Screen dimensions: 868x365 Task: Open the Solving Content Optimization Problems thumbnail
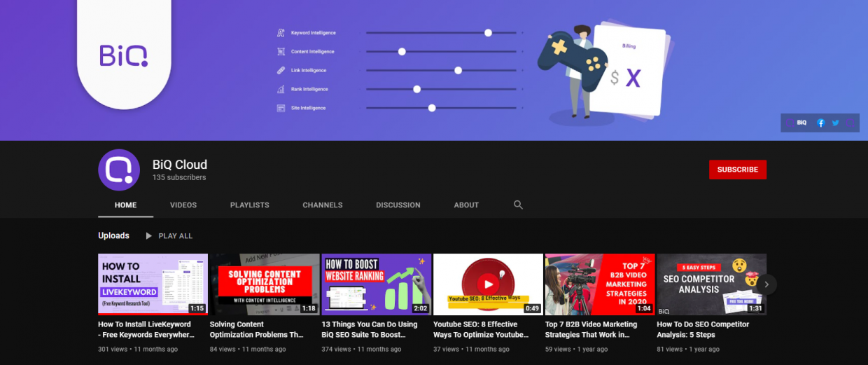(265, 284)
